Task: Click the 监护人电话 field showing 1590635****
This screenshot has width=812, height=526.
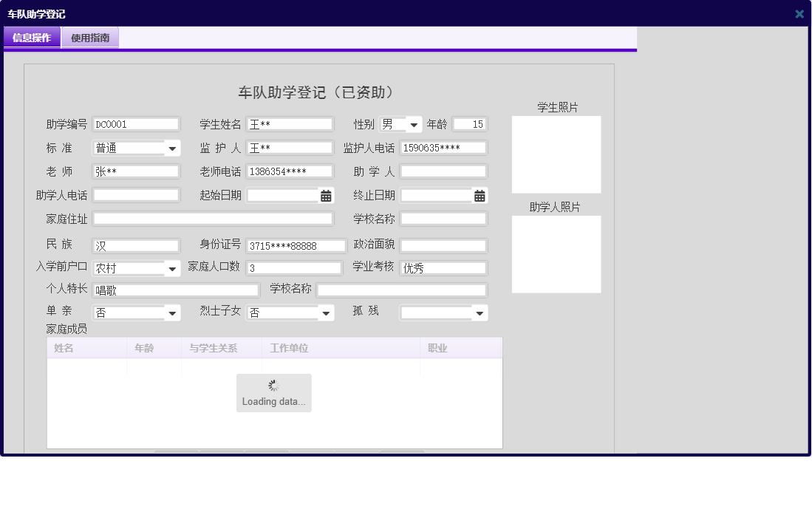Action: point(443,148)
